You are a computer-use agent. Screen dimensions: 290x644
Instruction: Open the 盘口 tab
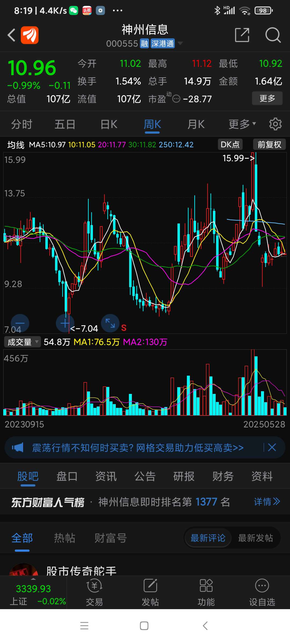(67, 477)
